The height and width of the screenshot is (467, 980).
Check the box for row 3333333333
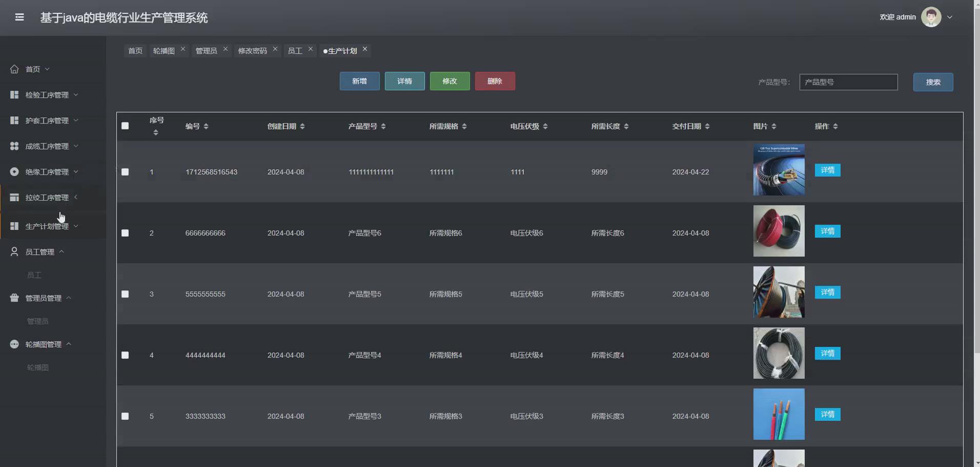pyautogui.click(x=125, y=416)
